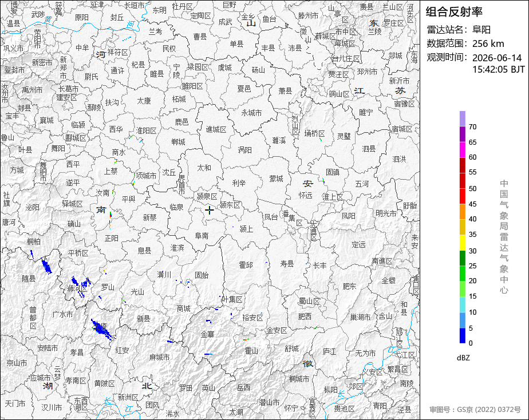
Task: Click the legend value 45
Action: [x=472, y=204]
